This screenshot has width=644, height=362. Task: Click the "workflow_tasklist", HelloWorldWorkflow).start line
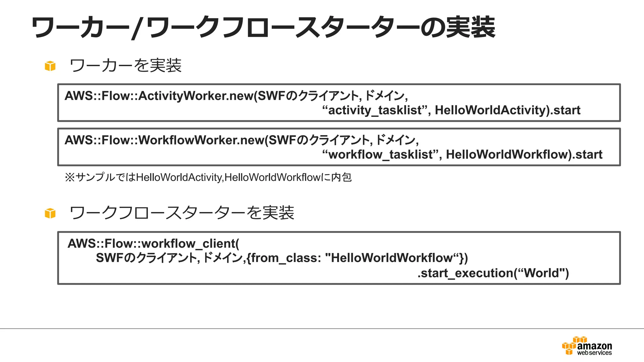[x=462, y=155]
